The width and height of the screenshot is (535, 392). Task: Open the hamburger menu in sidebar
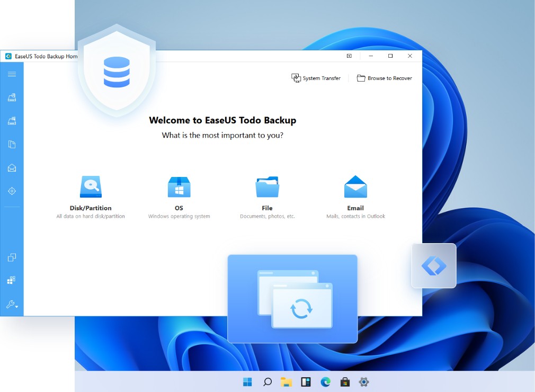click(12, 74)
